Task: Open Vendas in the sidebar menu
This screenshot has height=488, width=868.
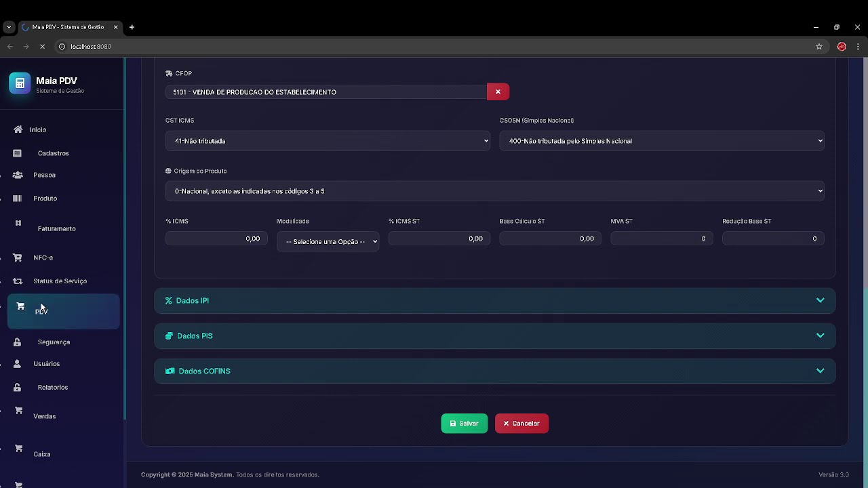Action: (45, 416)
